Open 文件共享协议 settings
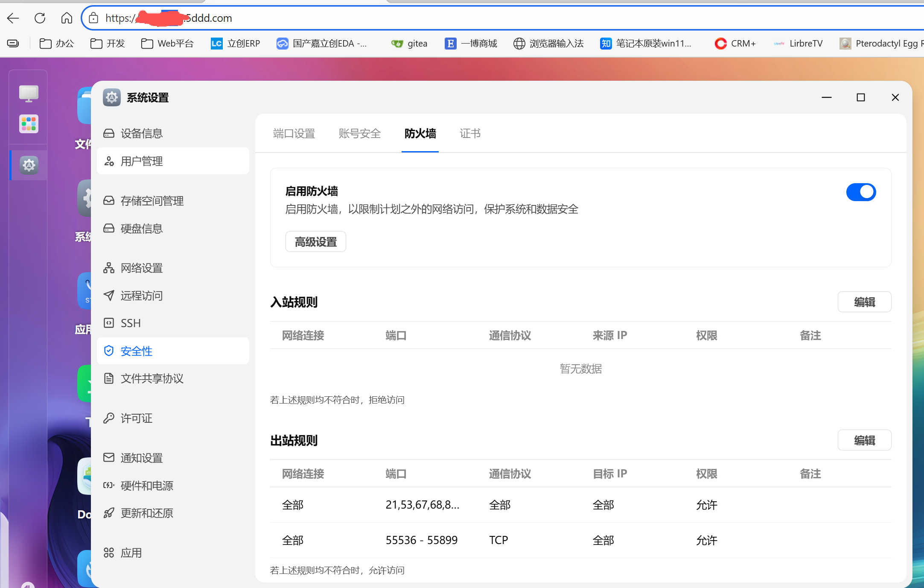Screen dimensions: 924x588 point(152,378)
